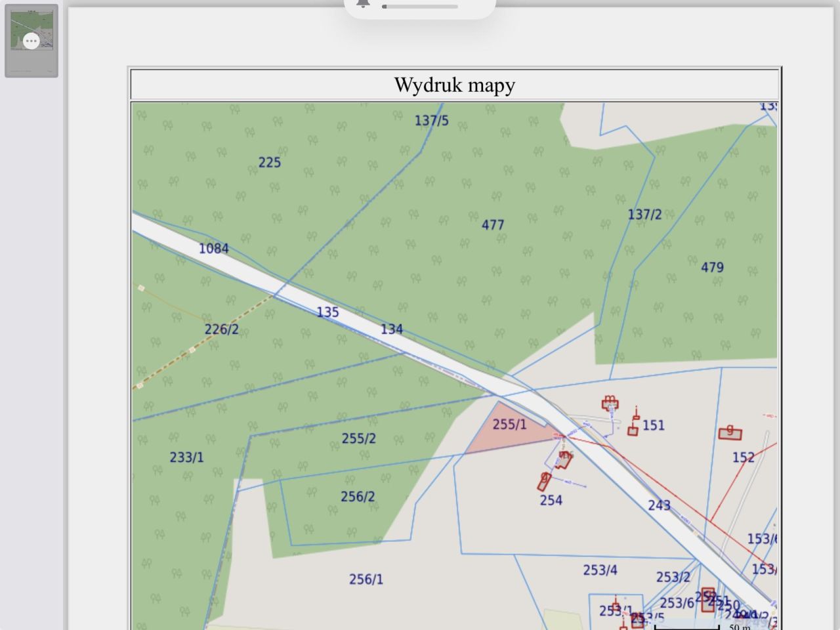This screenshot has width=840, height=630.
Task: Click the parcel number 477 in the forest
Action: (493, 225)
